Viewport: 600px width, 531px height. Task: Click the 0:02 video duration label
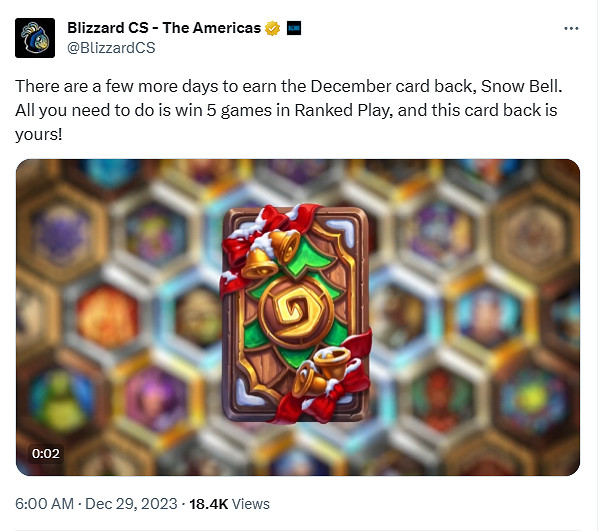(x=46, y=453)
